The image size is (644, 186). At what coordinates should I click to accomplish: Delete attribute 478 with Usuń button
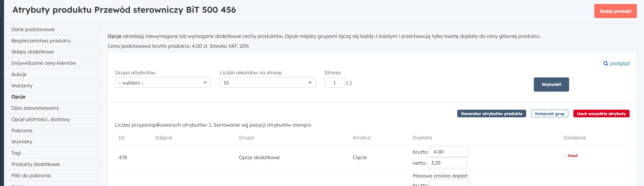[573, 156]
